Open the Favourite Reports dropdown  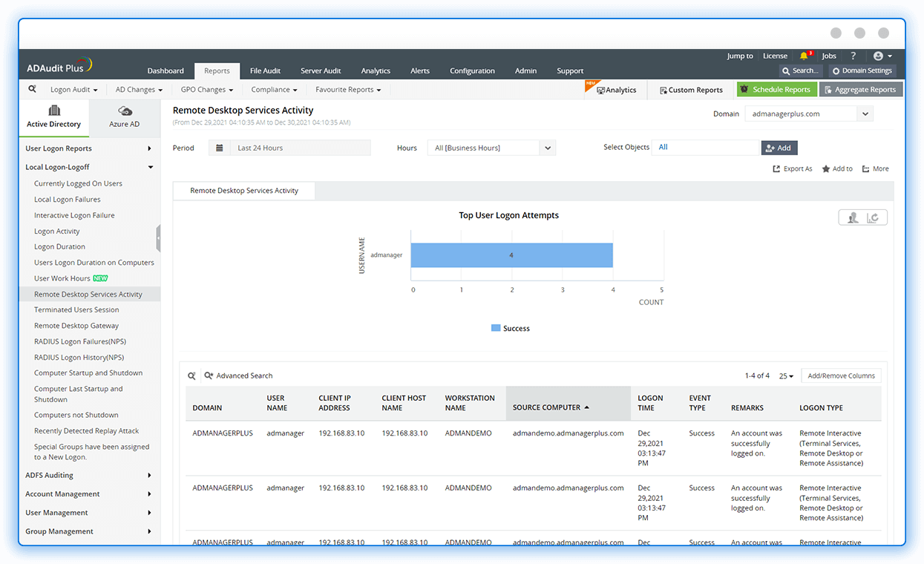click(x=348, y=90)
